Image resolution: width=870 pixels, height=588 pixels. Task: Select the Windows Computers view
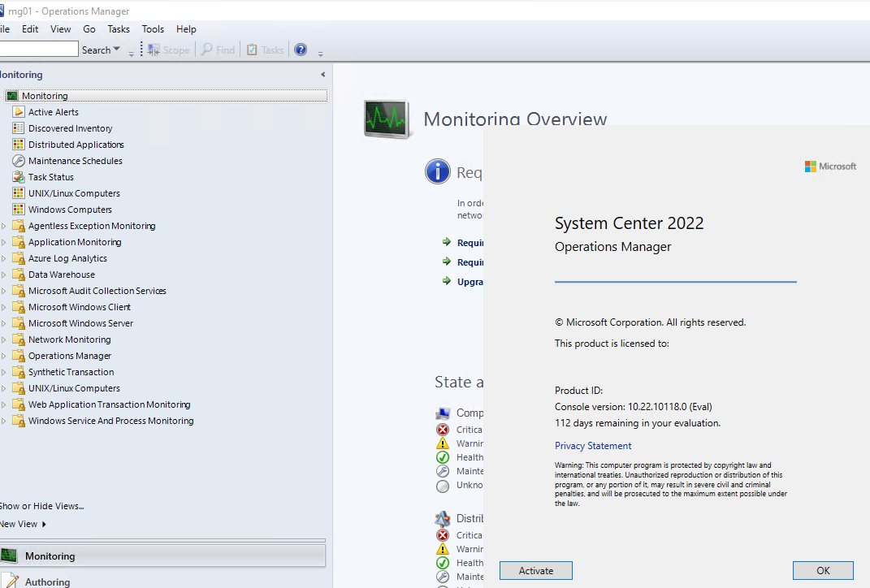pyautogui.click(x=71, y=209)
